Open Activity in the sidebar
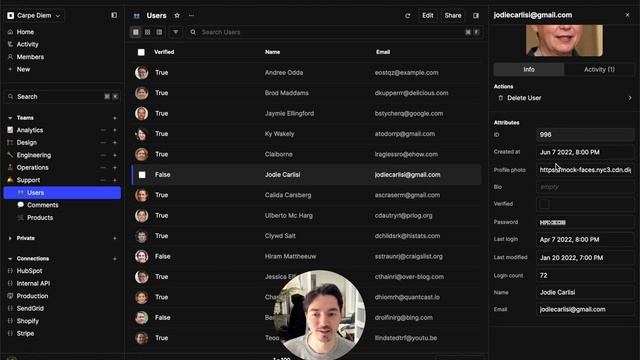The width and height of the screenshot is (640, 360). pos(27,44)
